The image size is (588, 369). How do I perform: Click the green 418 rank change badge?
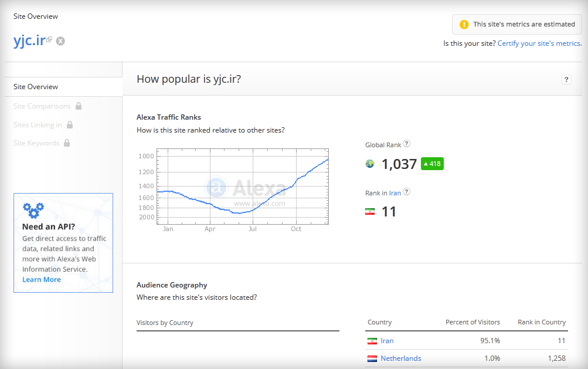coord(432,164)
